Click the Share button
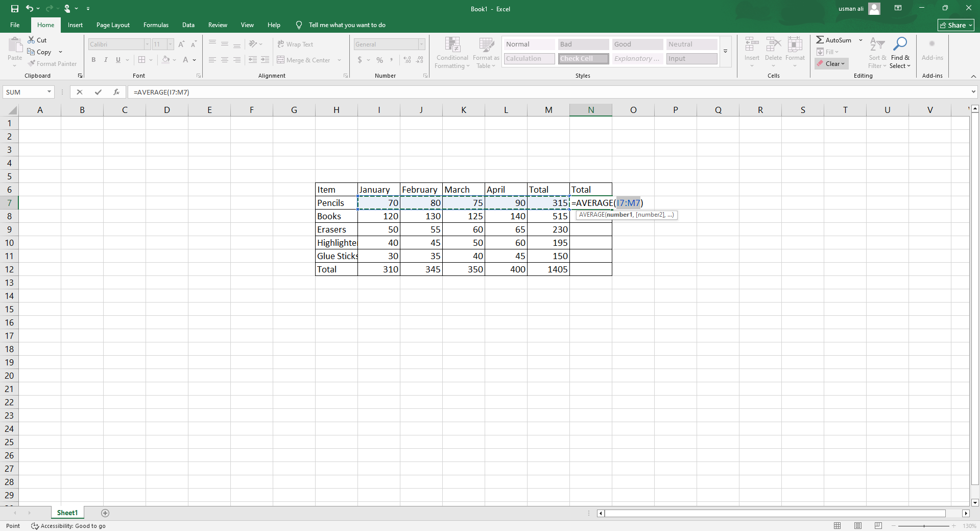The image size is (980, 531). 956,25
